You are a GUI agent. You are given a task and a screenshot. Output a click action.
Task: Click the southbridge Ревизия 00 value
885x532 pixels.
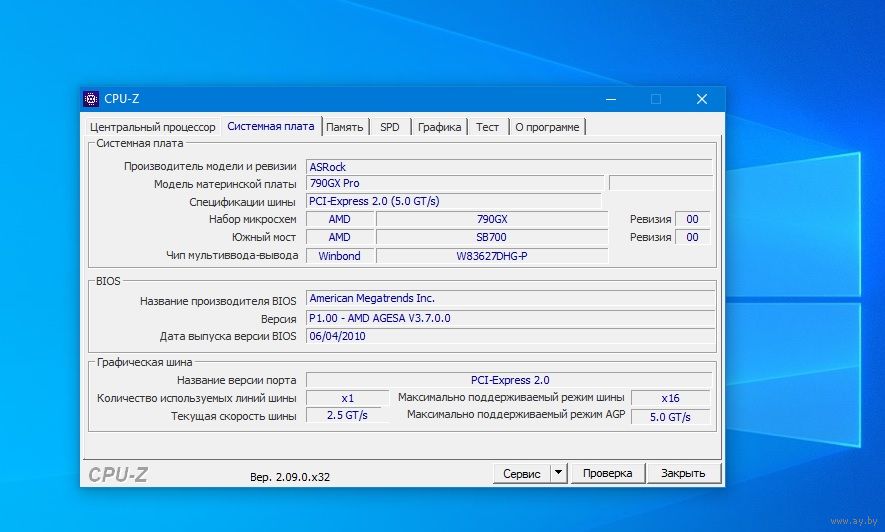(693, 238)
